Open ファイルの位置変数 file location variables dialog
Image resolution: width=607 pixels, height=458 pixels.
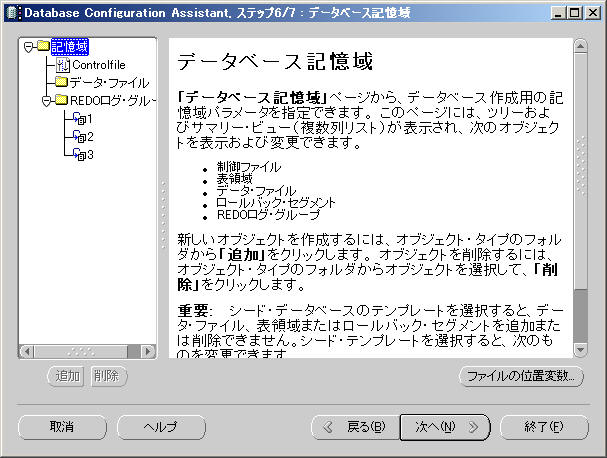point(519,376)
